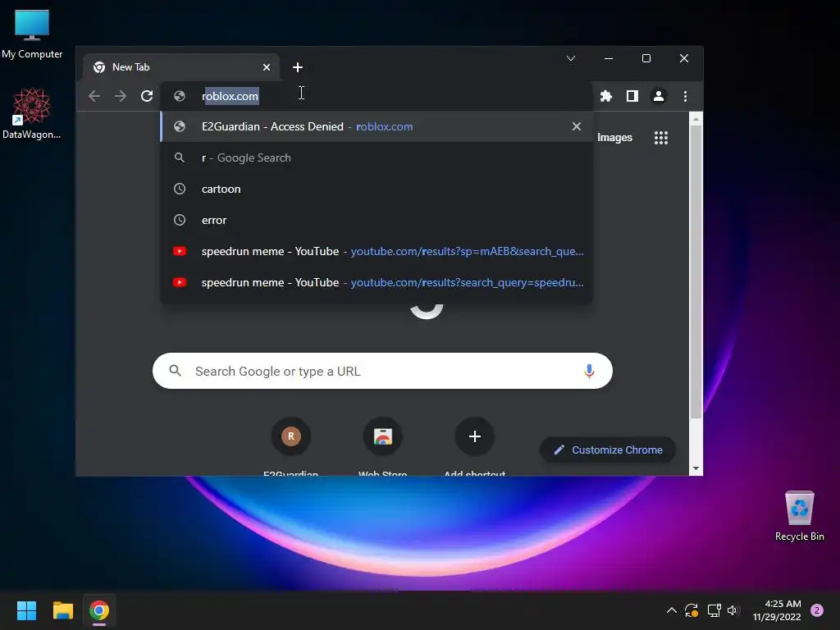
Task: Click the search magnifier in Google box
Action: pyautogui.click(x=176, y=371)
